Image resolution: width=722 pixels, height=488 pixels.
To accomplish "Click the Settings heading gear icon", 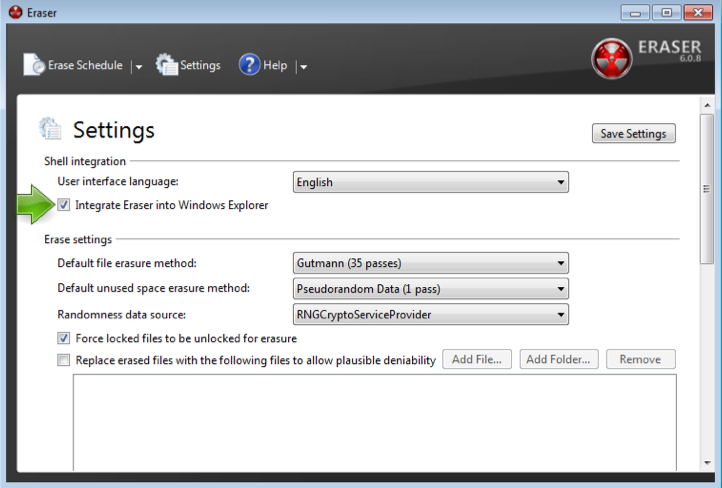I will [50, 128].
